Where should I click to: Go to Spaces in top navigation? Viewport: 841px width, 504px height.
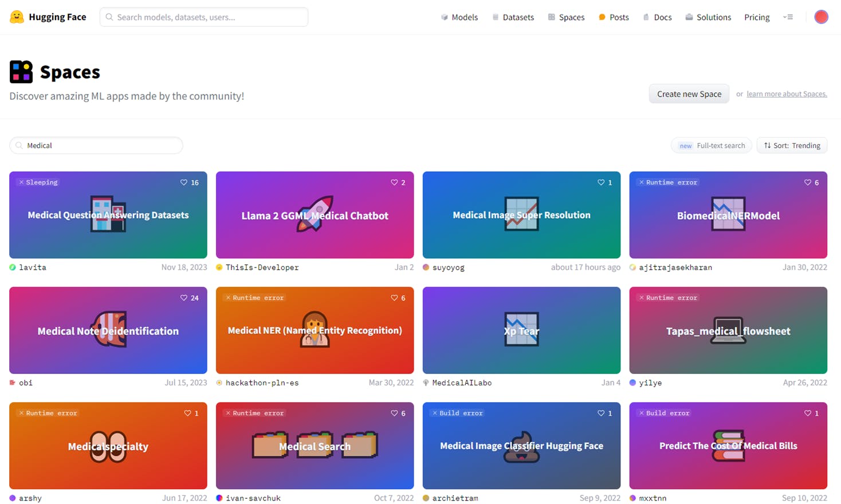[566, 17]
